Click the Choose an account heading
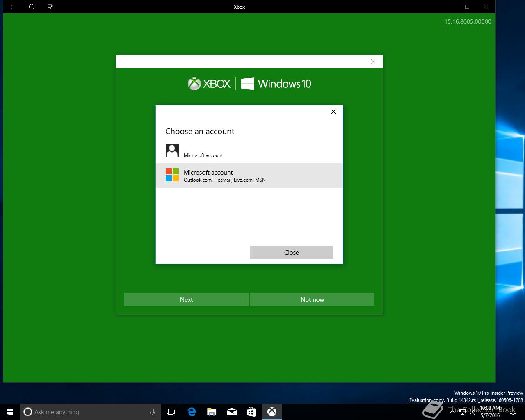The height and width of the screenshot is (420, 525). pos(200,131)
